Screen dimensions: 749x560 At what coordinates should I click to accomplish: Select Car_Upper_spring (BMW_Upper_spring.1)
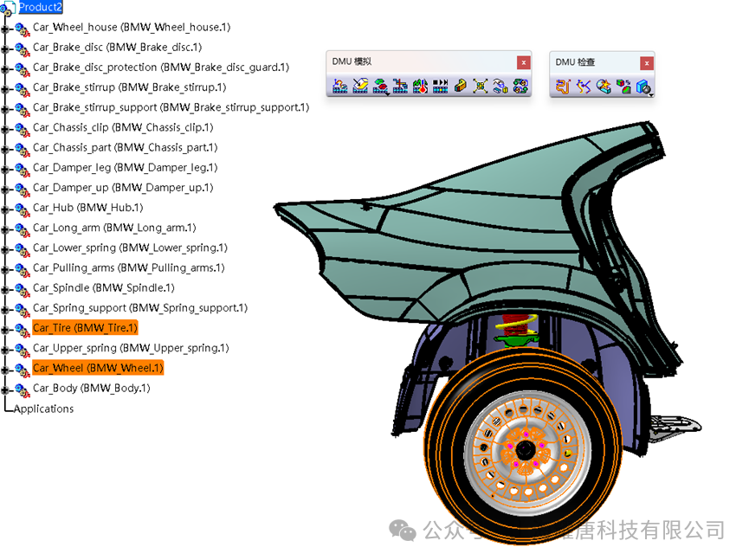131,348
